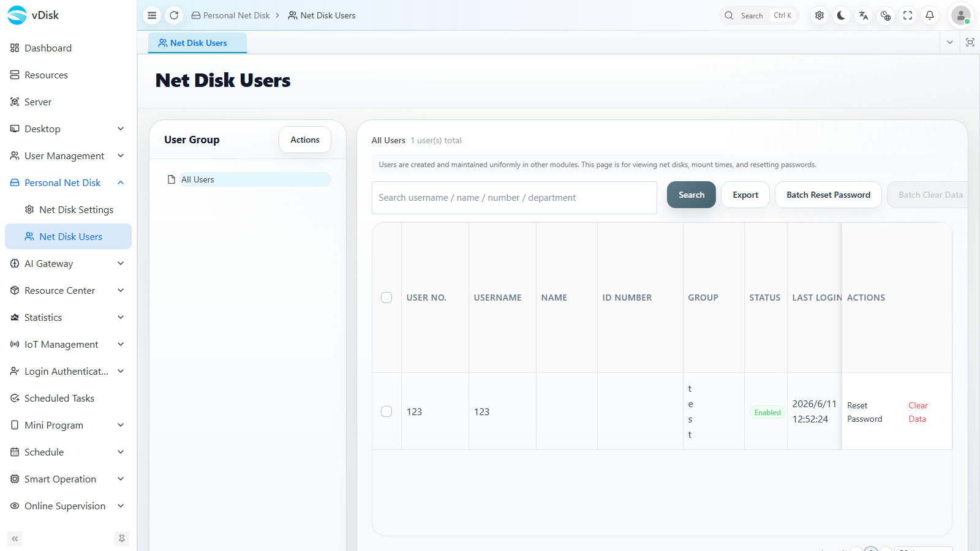Viewport: 980px width, 551px height.
Task: Click the Clear Data link for user 123
Action: point(918,412)
